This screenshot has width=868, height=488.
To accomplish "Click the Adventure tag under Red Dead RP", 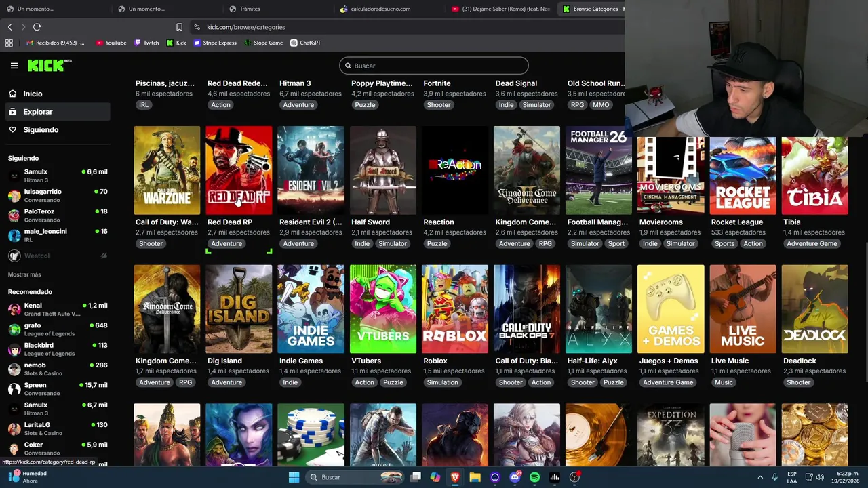I will 226,244.
